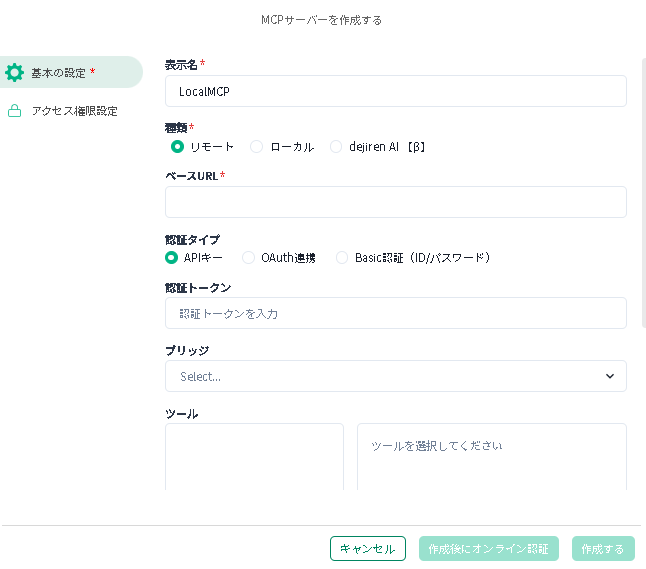Select Basic認証 (ID/パスワード) option
The image size is (646, 569).
342,258
